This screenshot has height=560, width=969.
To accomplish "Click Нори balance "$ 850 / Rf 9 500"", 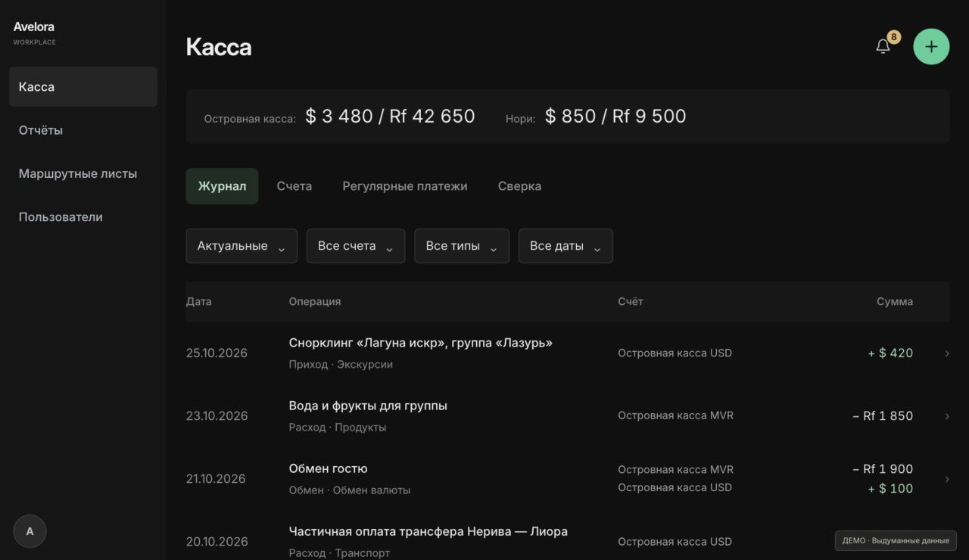I will tap(615, 117).
